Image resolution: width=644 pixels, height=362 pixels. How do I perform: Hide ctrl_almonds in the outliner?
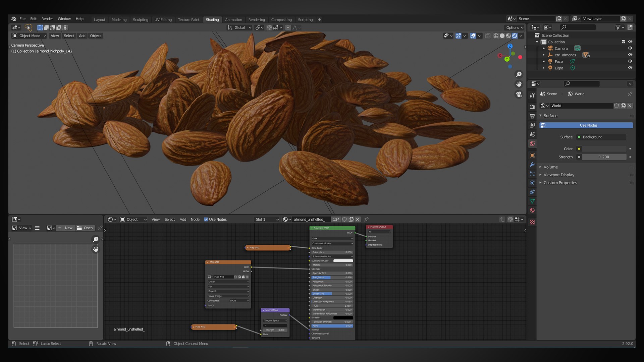click(630, 55)
